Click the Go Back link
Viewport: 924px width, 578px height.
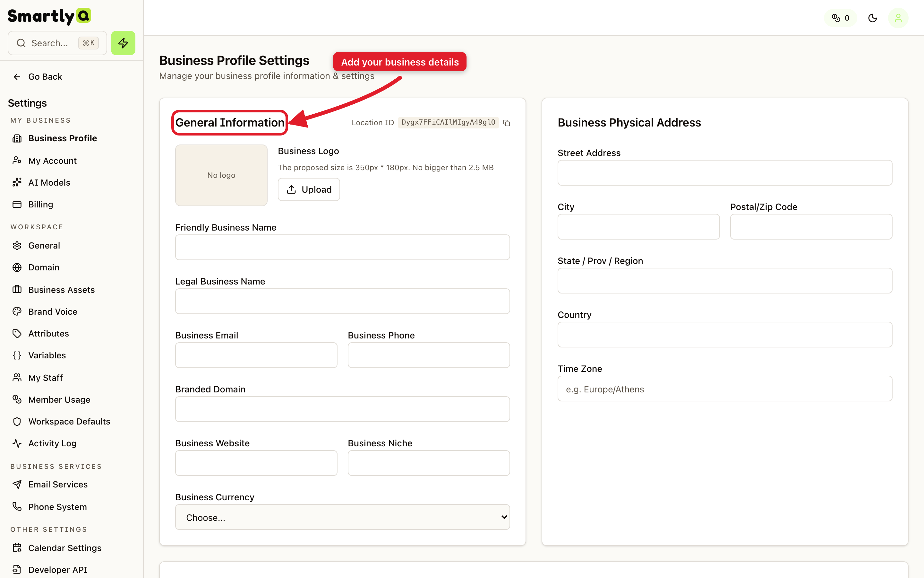tap(45, 77)
